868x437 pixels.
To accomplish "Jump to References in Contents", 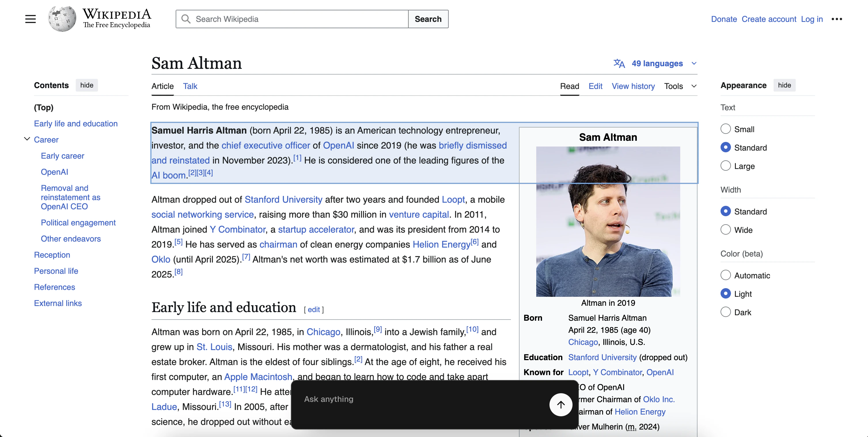I will [55, 287].
